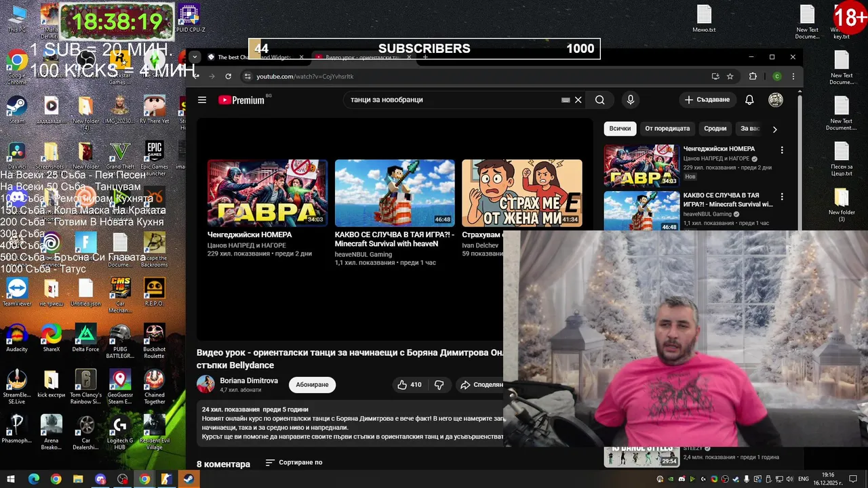The image size is (868, 488).
Task: Click the 'Създаване' create button
Action: (707, 100)
